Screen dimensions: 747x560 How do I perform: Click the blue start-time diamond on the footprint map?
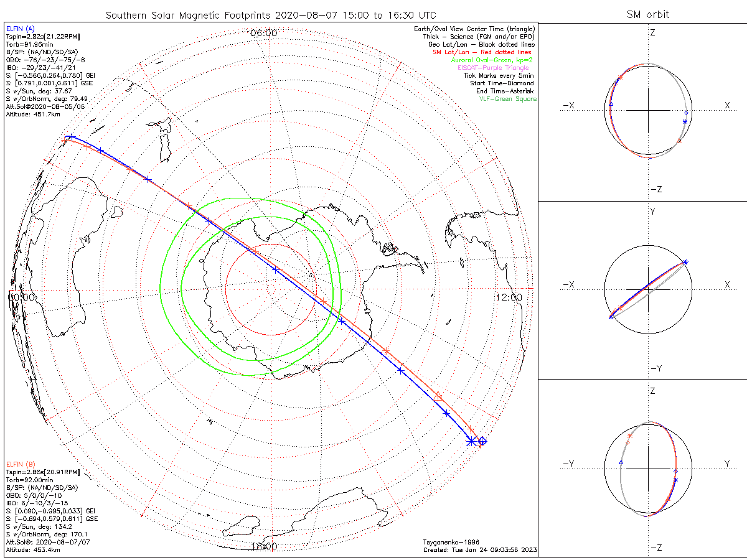(x=482, y=442)
